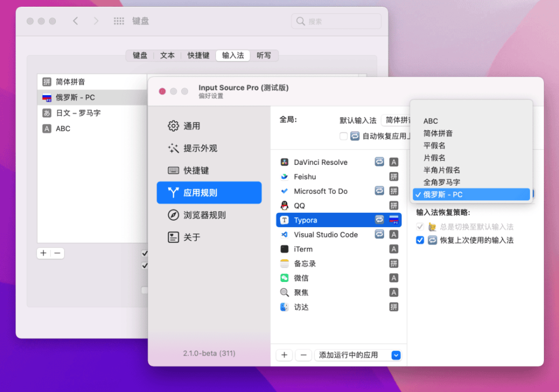The height and width of the screenshot is (392, 559).
Task: Show all preferences grid in 键盘 window
Action: (x=119, y=21)
